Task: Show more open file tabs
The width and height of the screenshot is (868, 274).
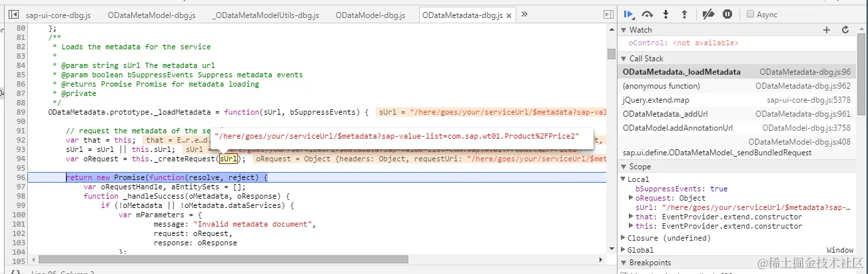Action: [525, 14]
